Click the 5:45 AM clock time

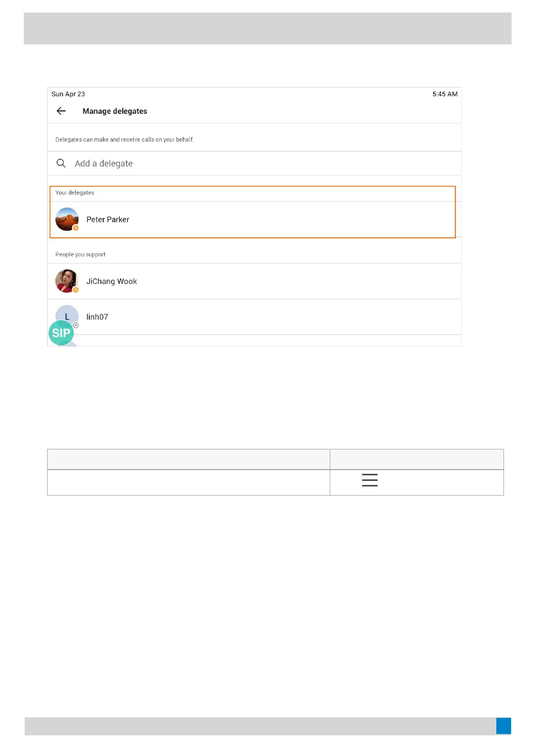(x=445, y=94)
